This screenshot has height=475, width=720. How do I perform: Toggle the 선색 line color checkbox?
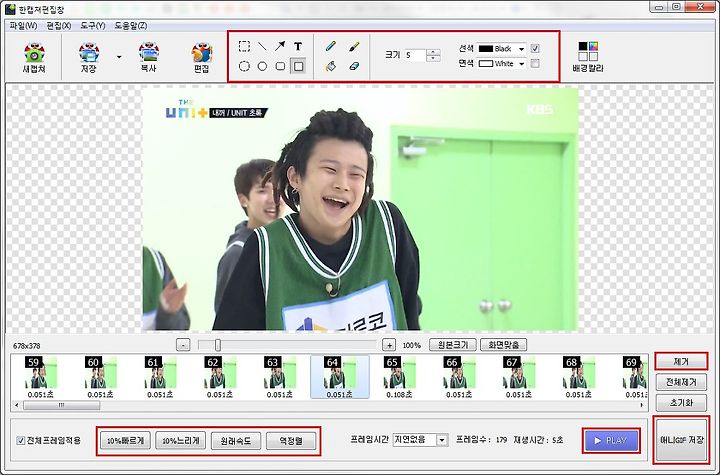coord(535,48)
